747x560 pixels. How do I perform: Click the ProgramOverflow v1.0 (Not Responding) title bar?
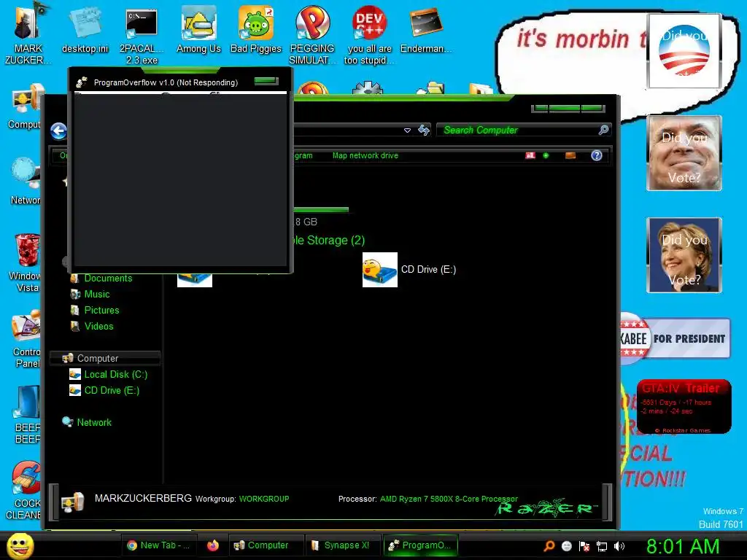tap(165, 82)
